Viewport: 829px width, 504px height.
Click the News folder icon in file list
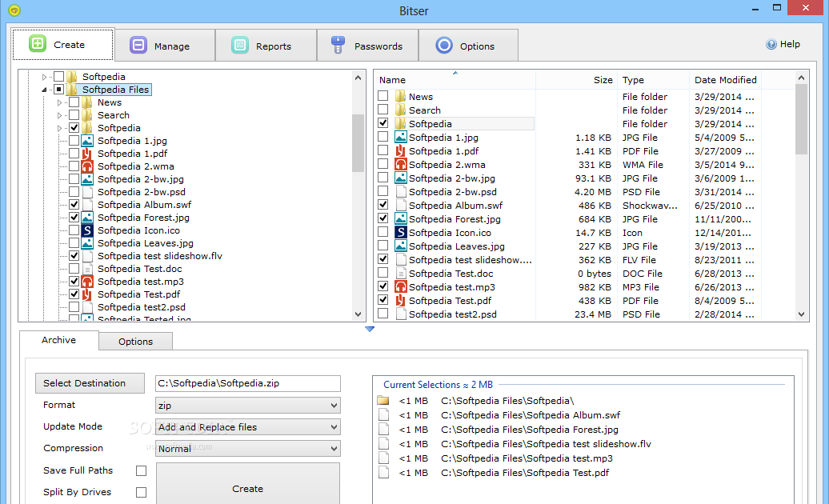click(401, 96)
